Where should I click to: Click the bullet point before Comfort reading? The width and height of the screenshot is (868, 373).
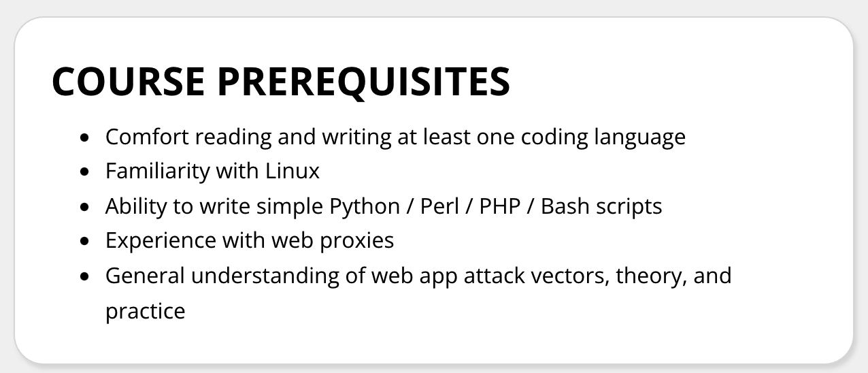[84, 137]
